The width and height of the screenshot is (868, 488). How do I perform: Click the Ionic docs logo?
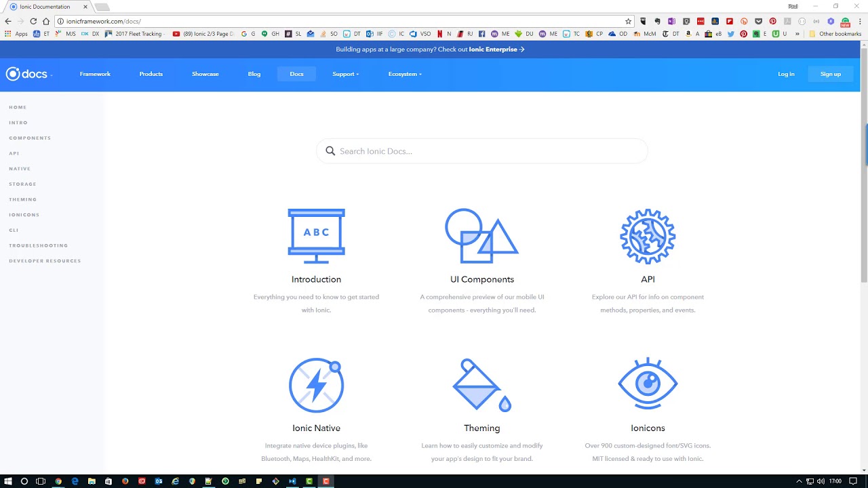click(26, 74)
